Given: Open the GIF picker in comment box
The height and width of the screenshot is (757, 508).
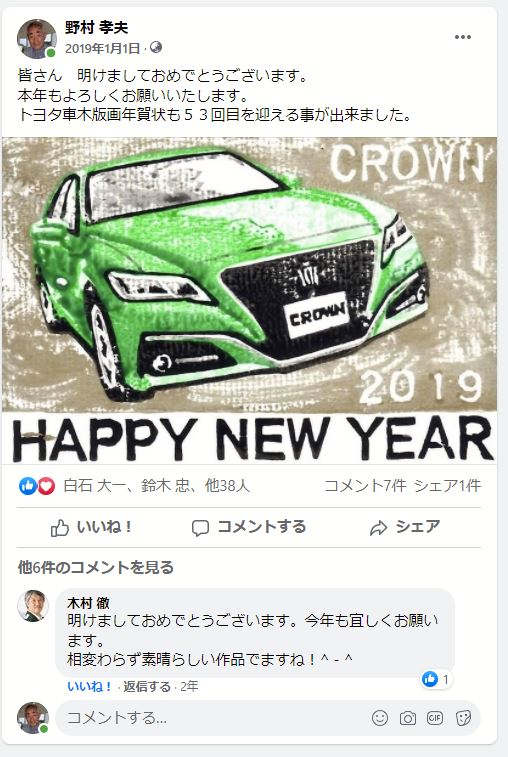Looking at the screenshot, I should [x=435, y=718].
